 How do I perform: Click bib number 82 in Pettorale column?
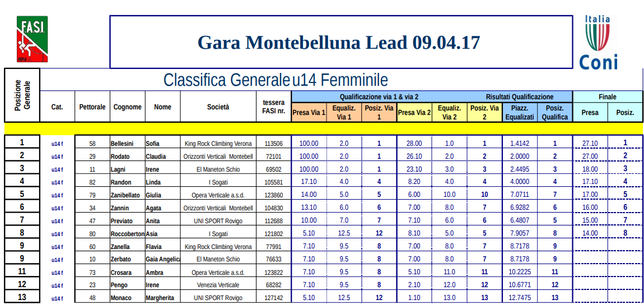(92, 182)
